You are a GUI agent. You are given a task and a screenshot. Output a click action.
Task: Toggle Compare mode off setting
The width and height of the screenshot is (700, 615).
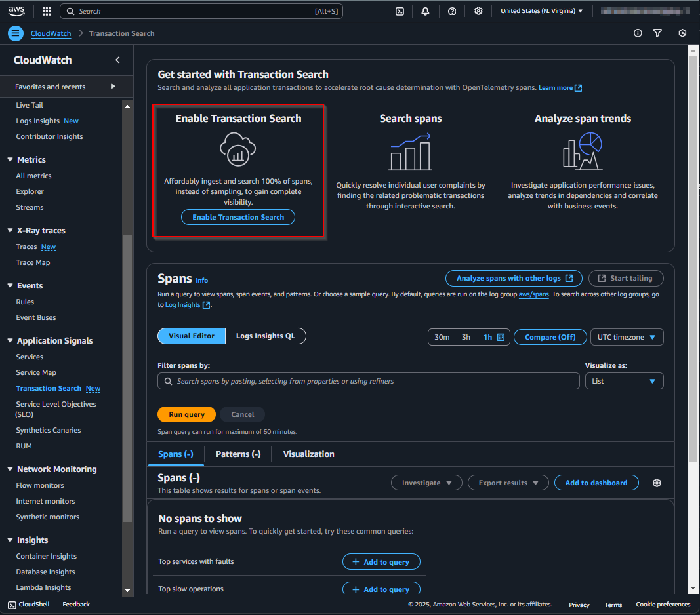tap(550, 336)
